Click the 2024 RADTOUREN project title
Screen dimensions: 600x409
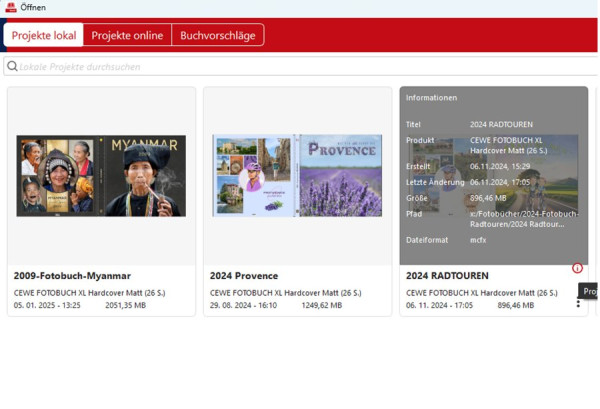447,276
